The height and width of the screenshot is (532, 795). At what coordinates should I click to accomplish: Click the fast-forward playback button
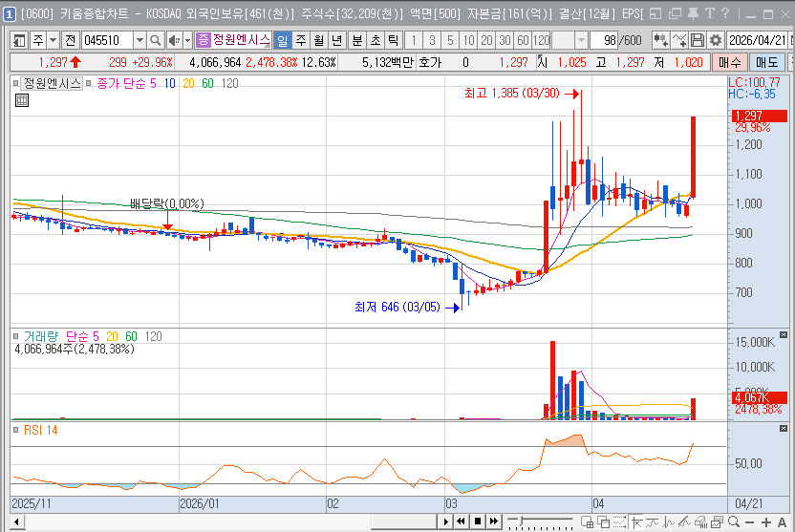click(x=494, y=521)
